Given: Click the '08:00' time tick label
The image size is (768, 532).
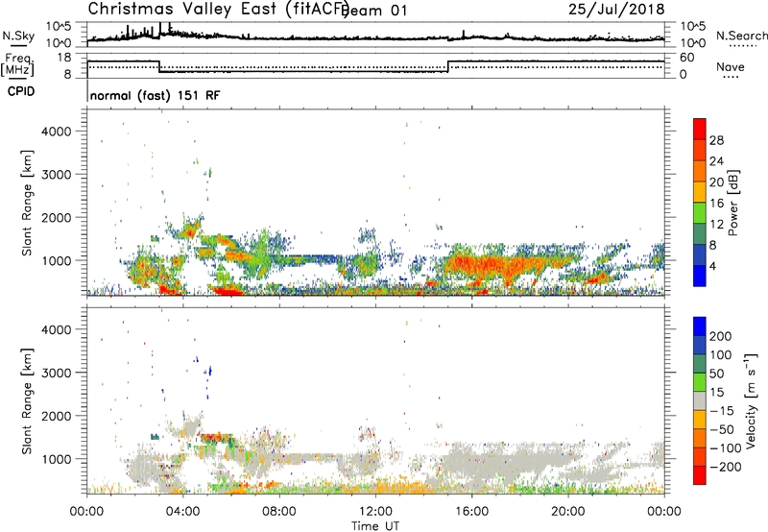Looking at the screenshot, I should 279,512.
